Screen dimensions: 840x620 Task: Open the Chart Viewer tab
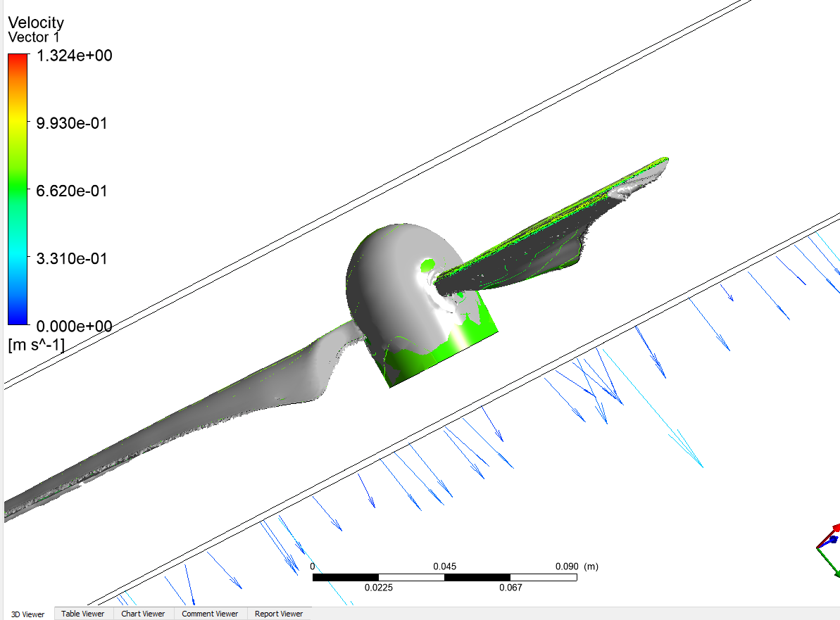[x=143, y=614]
